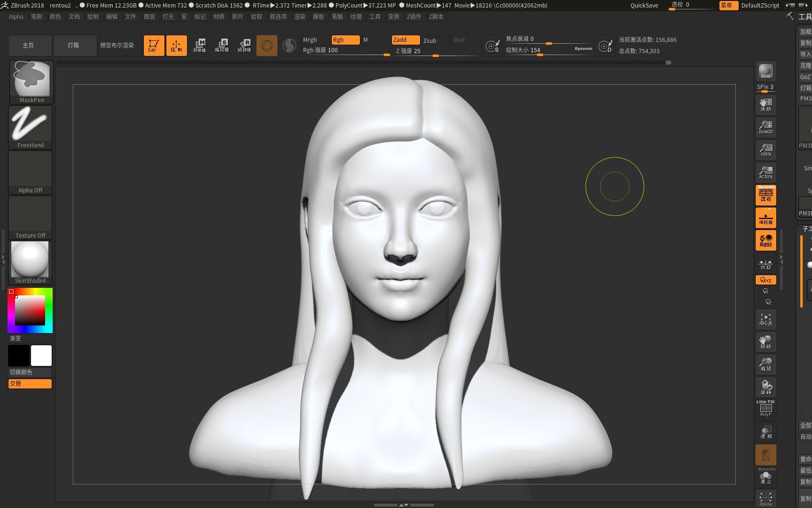Click the Xpose icon
The width and height of the screenshot is (812, 508).
(765, 499)
